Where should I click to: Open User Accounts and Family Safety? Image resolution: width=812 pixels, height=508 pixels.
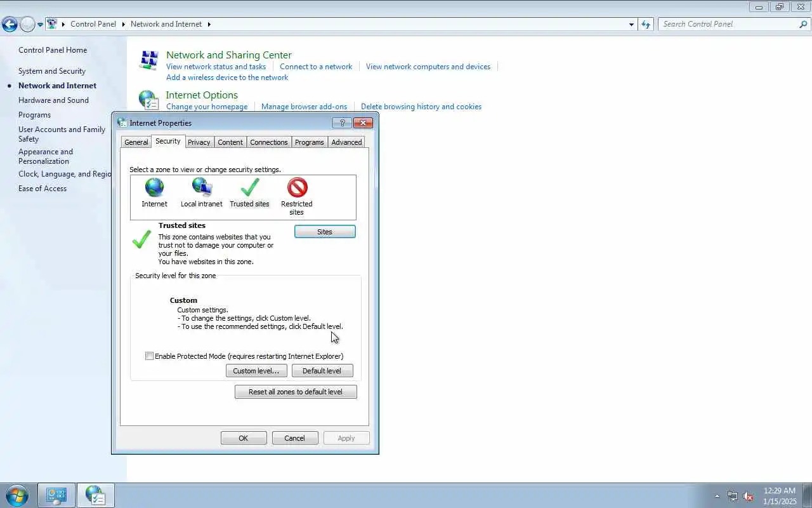62,134
